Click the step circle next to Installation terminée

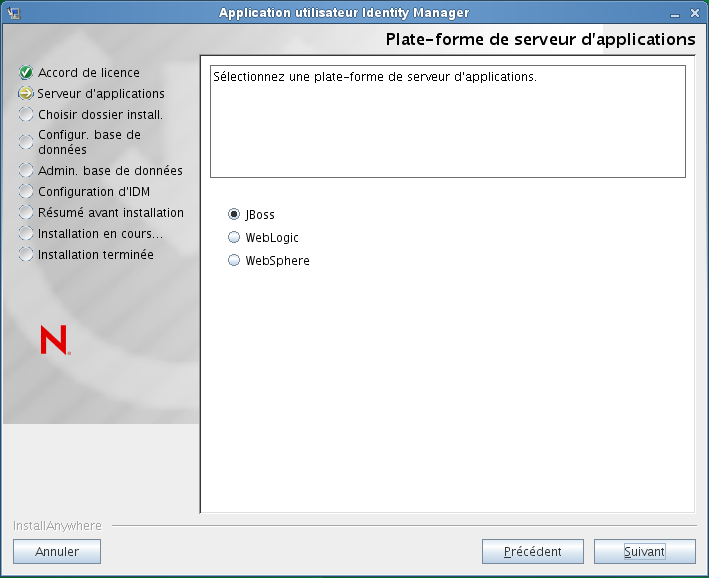26,254
